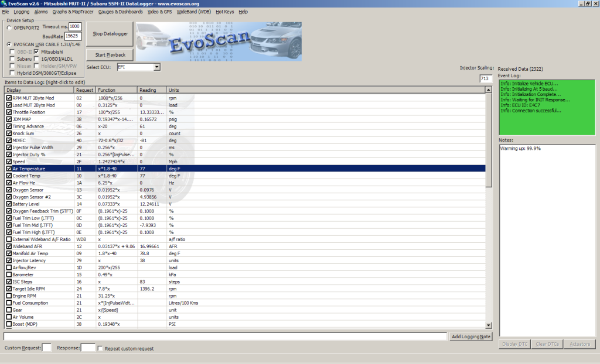Uncheck the MIVEC item
The width and height of the screenshot is (600, 364).
click(x=9, y=140)
